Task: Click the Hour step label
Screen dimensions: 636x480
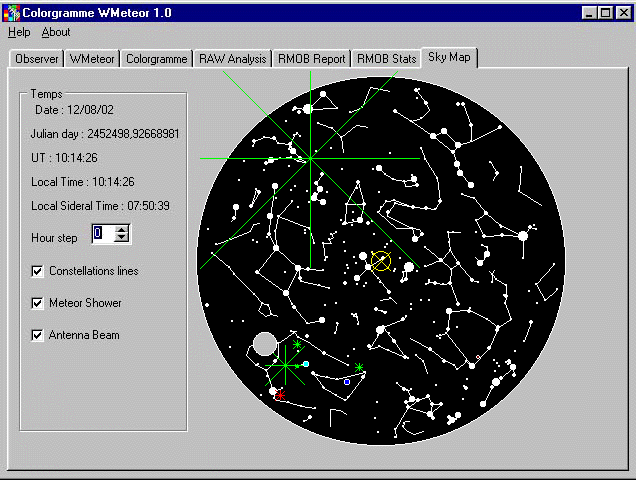Action: tap(54, 238)
